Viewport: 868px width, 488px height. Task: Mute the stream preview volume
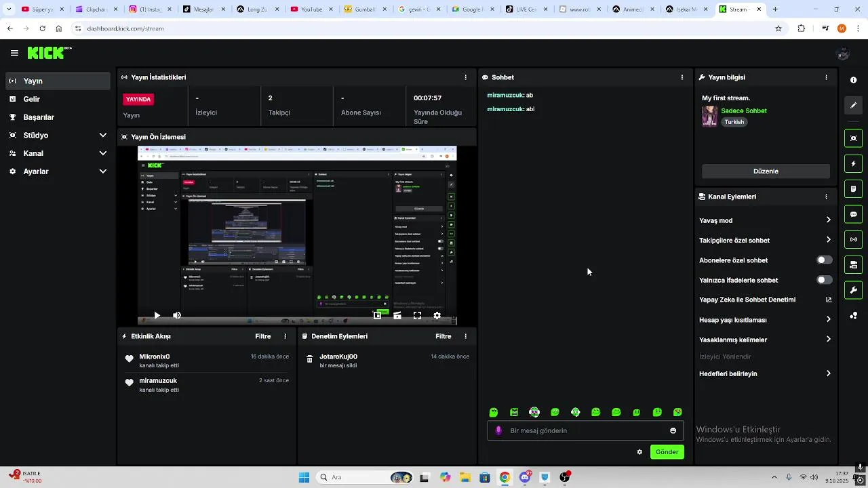(x=177, y=315)
